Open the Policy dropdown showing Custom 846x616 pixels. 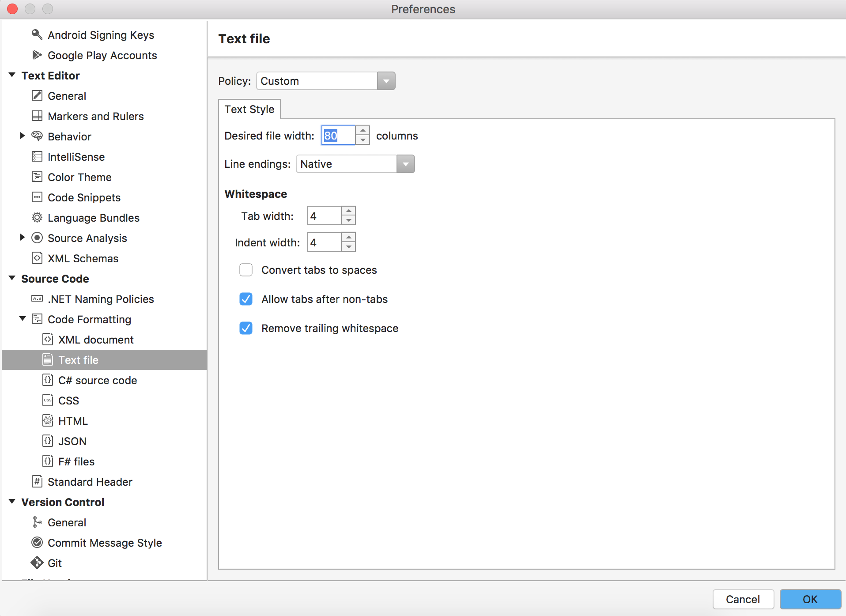click(325, 81)
